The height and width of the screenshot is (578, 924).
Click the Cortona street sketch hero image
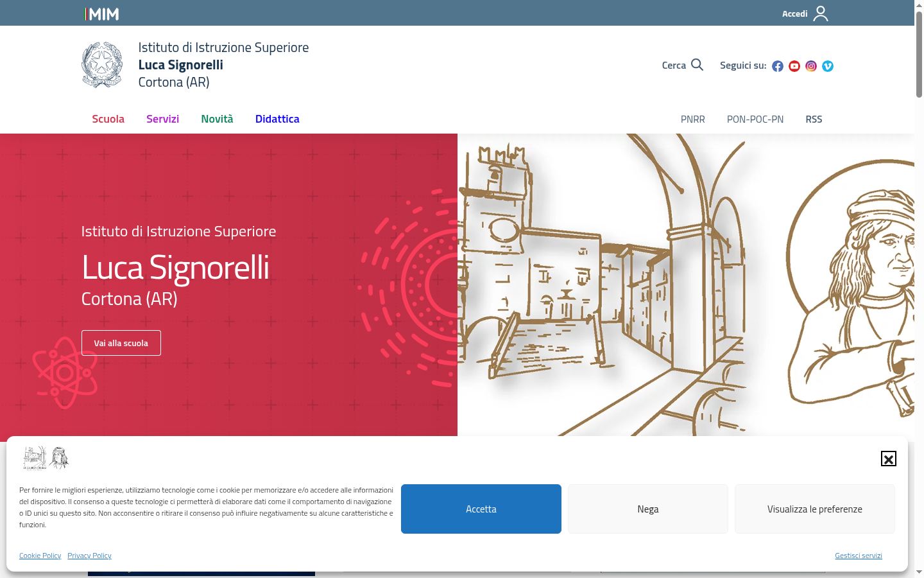click(x=603, y=285)
